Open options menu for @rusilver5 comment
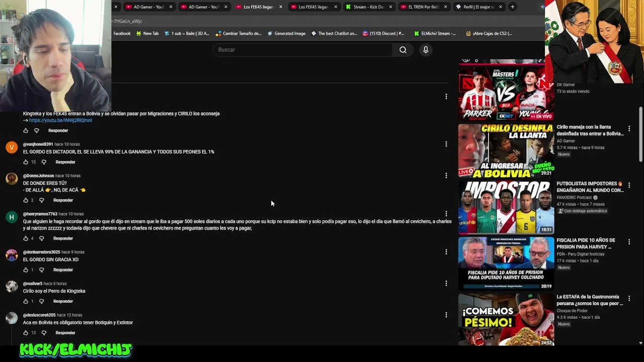The height and width of the screenshot is (362, 644). (x=446, y=283)
